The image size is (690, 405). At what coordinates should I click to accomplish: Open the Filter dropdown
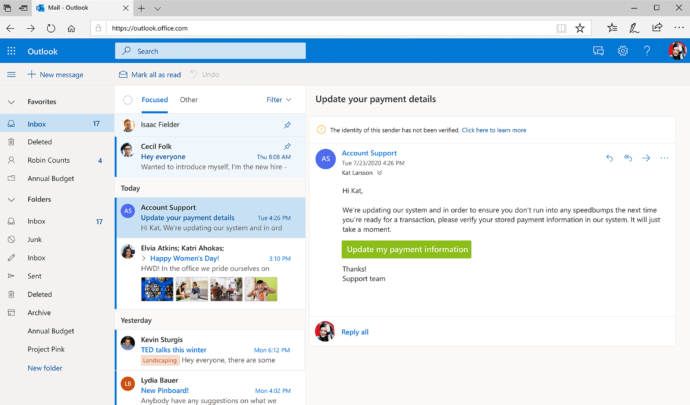[x=279, y=100]
